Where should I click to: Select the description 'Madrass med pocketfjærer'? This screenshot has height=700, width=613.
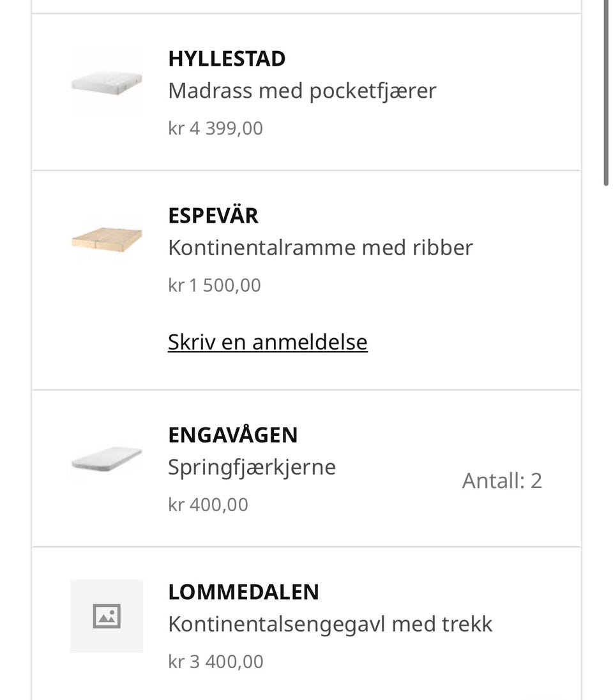302,90
